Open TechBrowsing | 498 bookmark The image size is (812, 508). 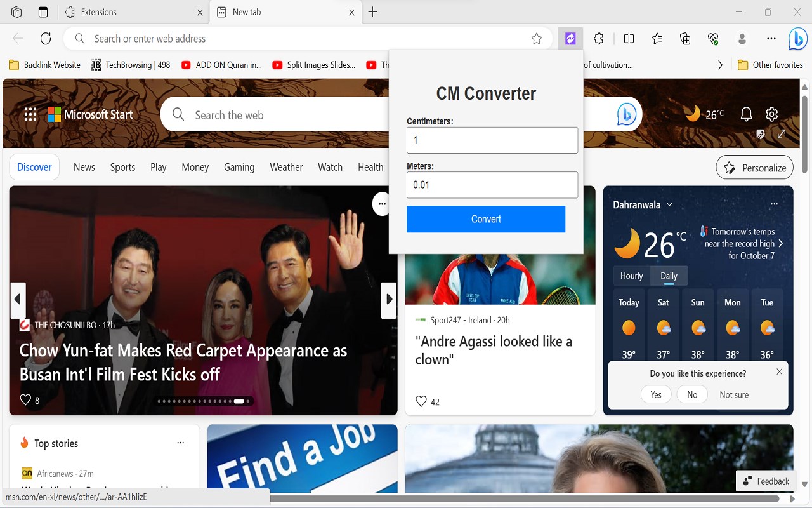pos(131,65)
